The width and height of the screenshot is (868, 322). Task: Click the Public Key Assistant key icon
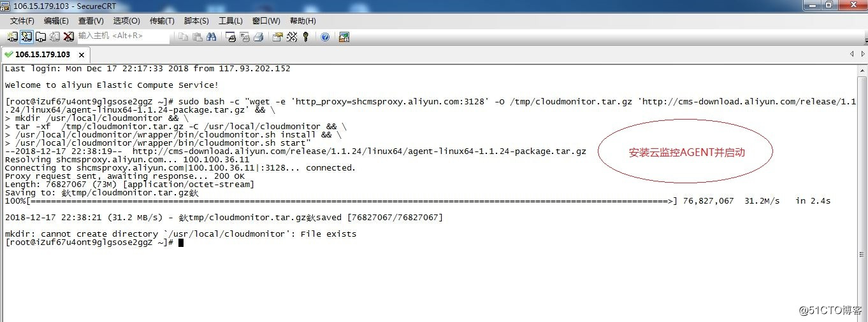pyautogui.click(x=306, y=37)
